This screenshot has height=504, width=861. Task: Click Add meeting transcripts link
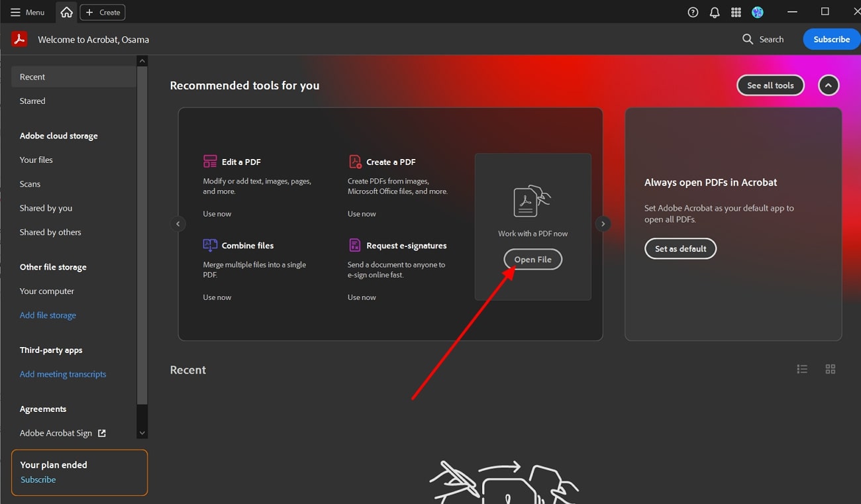point(63,374)
